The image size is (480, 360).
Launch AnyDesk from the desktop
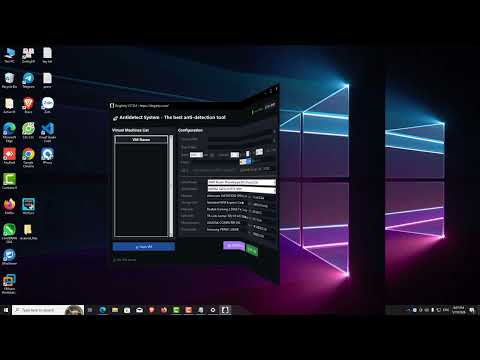(x=9, y=156)
